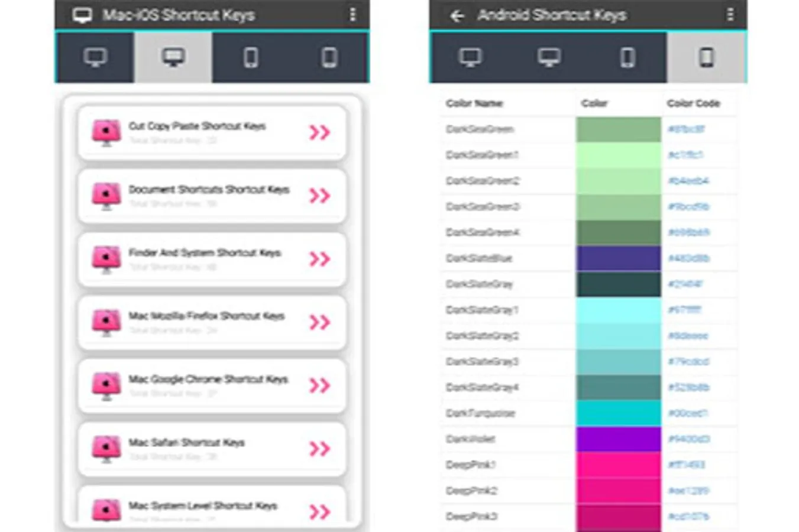This screenshot has height=532, width=799.
Task: Click the 'Color Code' column header
Action: (x=693, y=103)
